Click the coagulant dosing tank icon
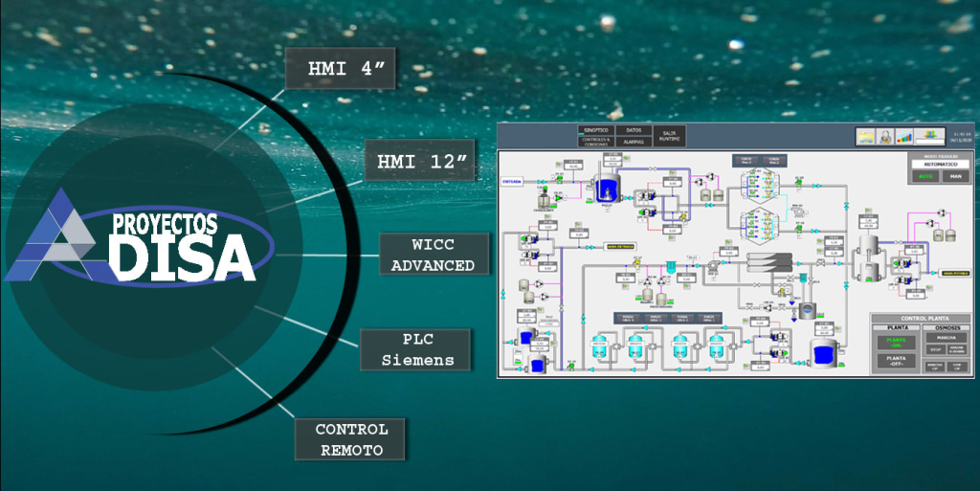Viewport: 980px width, 491px height. [x=545, y=200]
